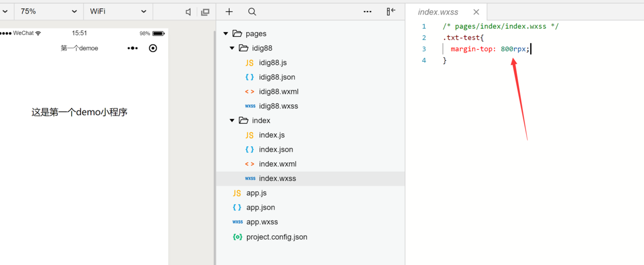Screen dimensions: 644x265
Task: Switch to the index.wxss editor tab
Action: (x=438, y=12)
